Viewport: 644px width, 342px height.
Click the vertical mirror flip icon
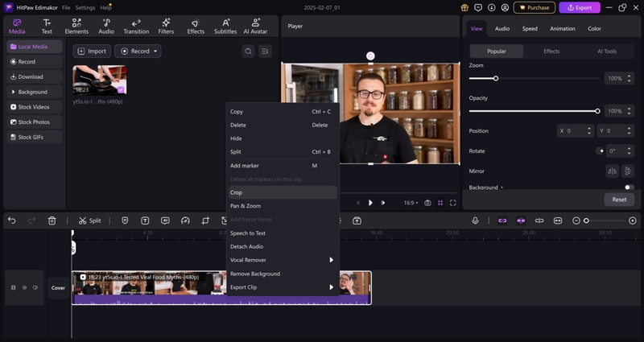click(628, 171)
